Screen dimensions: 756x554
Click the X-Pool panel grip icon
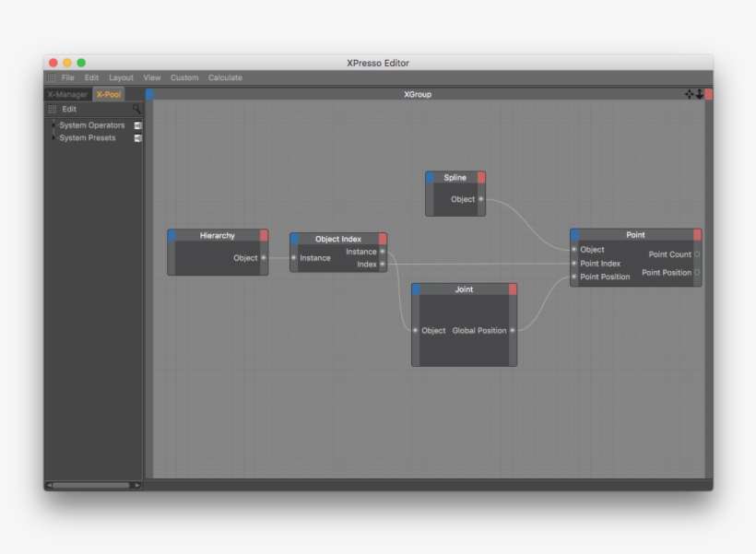click(52, 109)
